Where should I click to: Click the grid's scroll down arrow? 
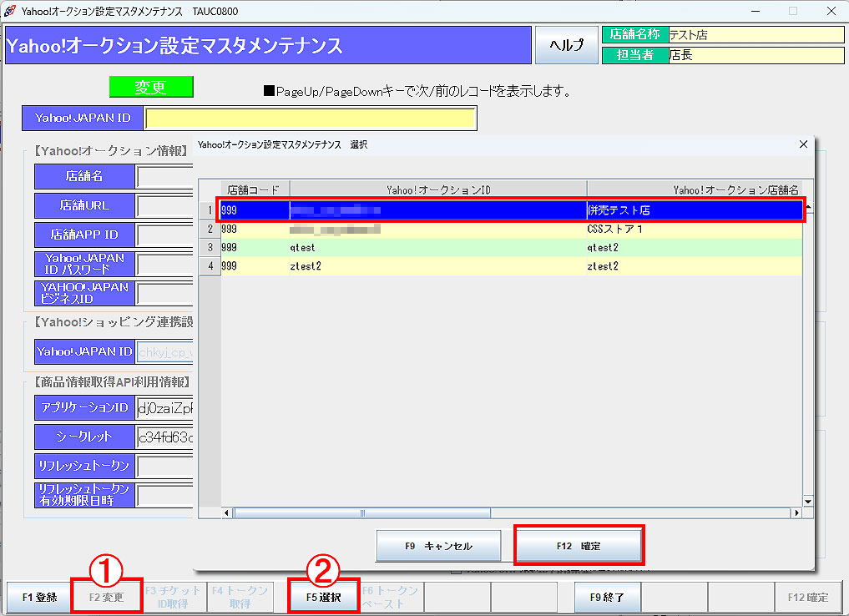(x=806, y=501)
